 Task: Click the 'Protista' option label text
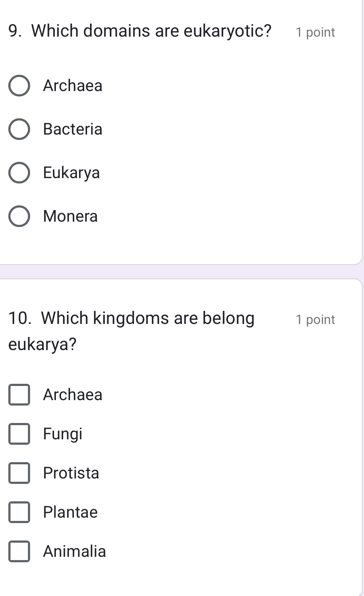pos(71,473)
